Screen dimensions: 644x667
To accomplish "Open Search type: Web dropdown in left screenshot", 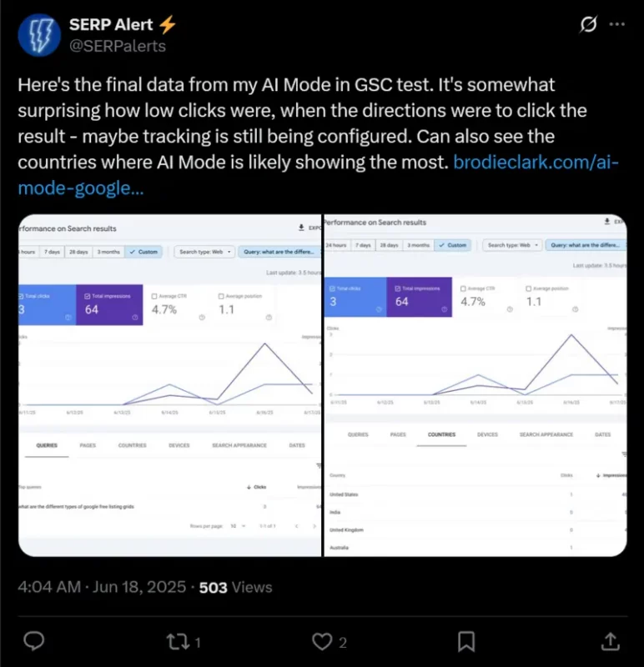I will point(204,252).
